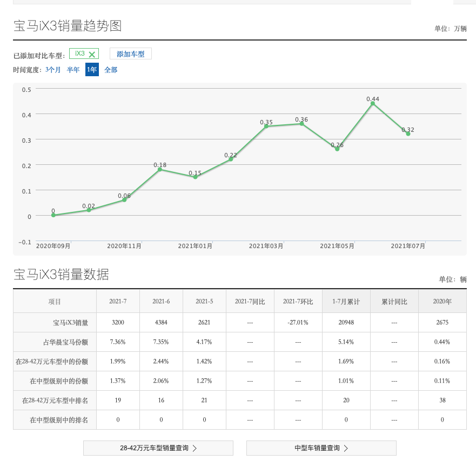This screenshot has width=476, height=467.
Task: Click the 0 data point at 2020年09月
Action: [x=53, y=215]
